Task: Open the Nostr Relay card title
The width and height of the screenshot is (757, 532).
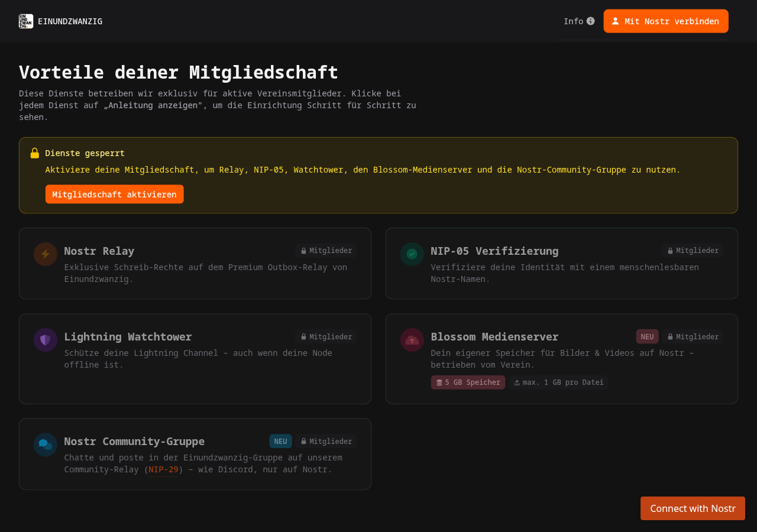Action: (99, 251)
